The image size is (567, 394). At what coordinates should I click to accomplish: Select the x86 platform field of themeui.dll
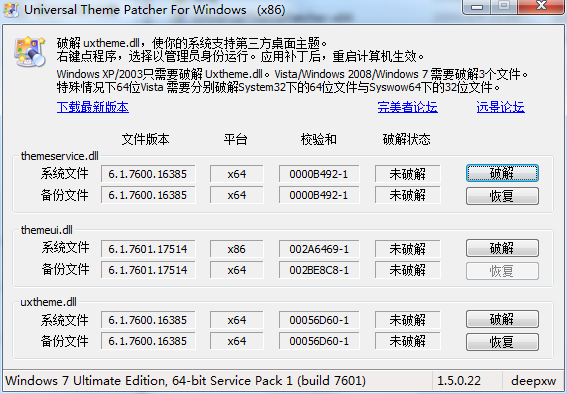coord(236,249)
